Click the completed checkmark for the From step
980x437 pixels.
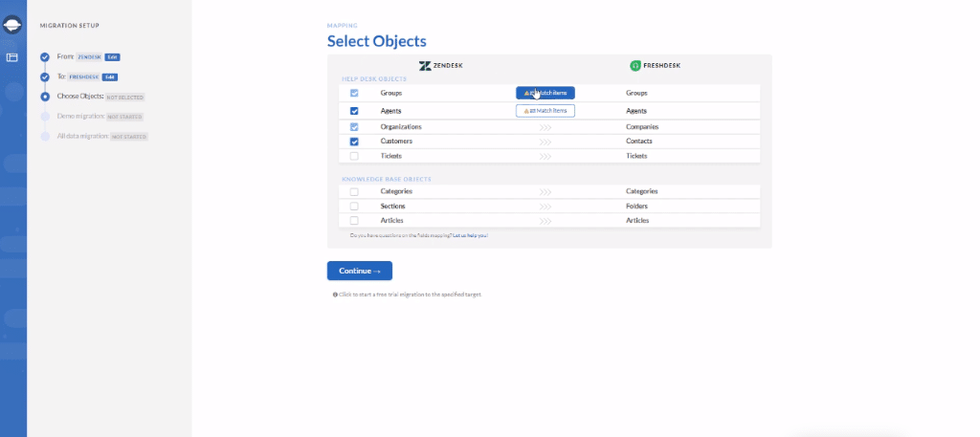click(45, 57)
